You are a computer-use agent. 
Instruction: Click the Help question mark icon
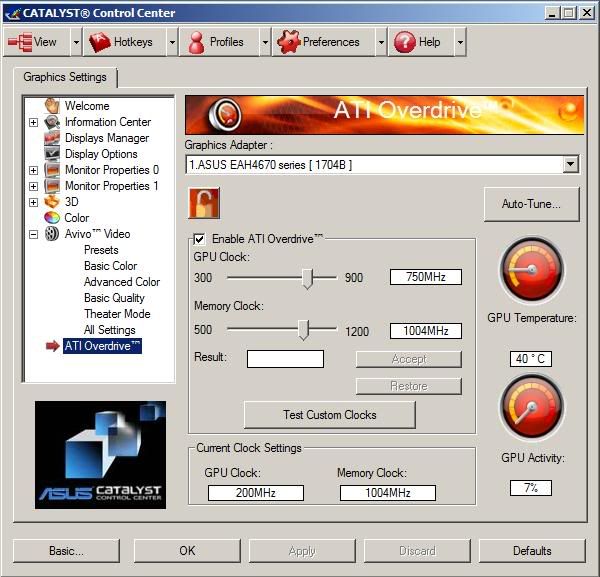click(x=404, y=42)
